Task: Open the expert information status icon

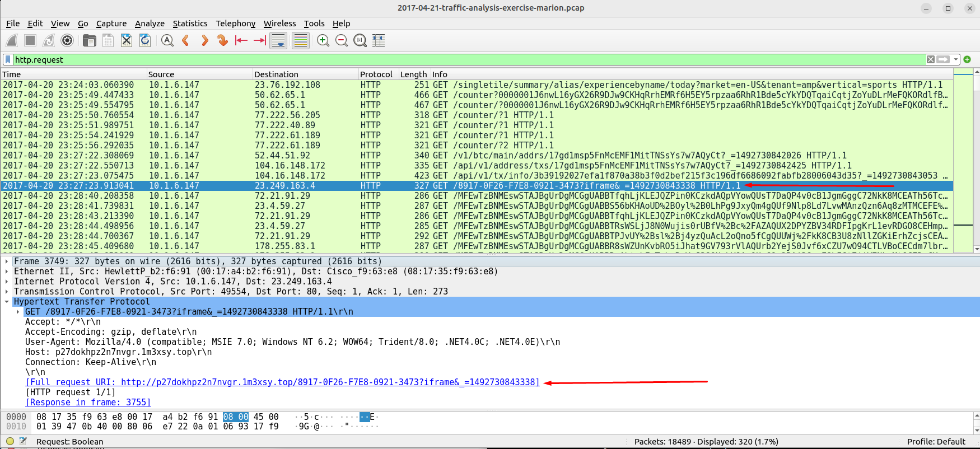Action: coord(10,441)
